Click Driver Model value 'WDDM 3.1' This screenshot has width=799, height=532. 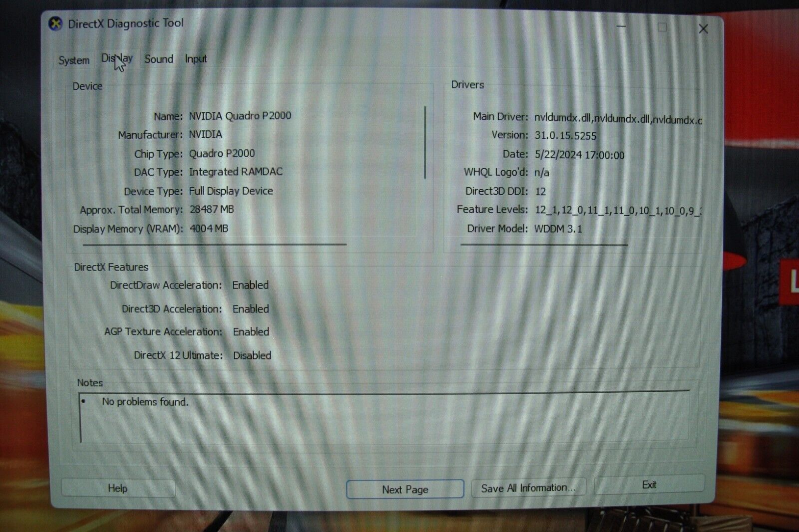pyautogui.click(x=558, y=229)
